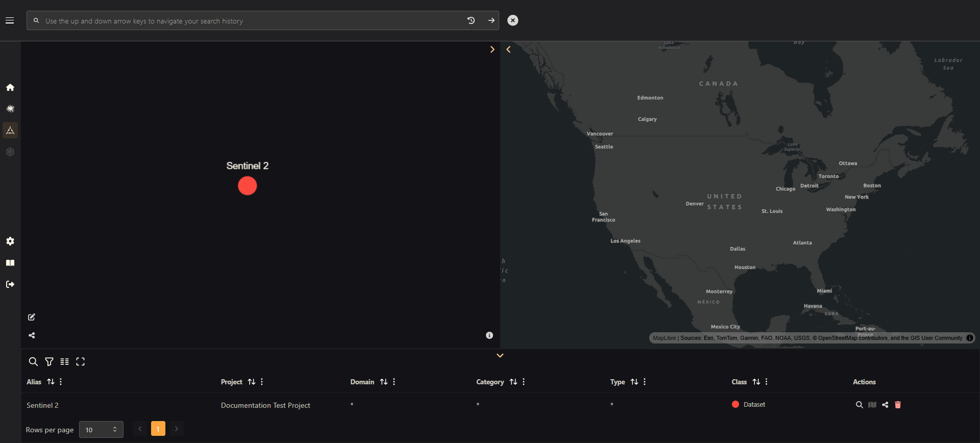Viewport: 980px width, 443px height.
Task: Click red Dataset class color dot
Action: coord(736,404)
